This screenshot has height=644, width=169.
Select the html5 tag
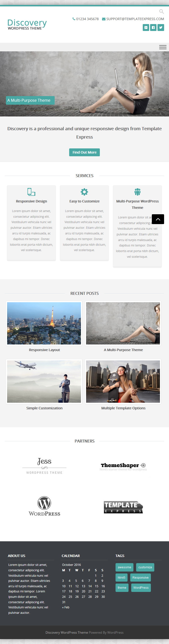122,577
